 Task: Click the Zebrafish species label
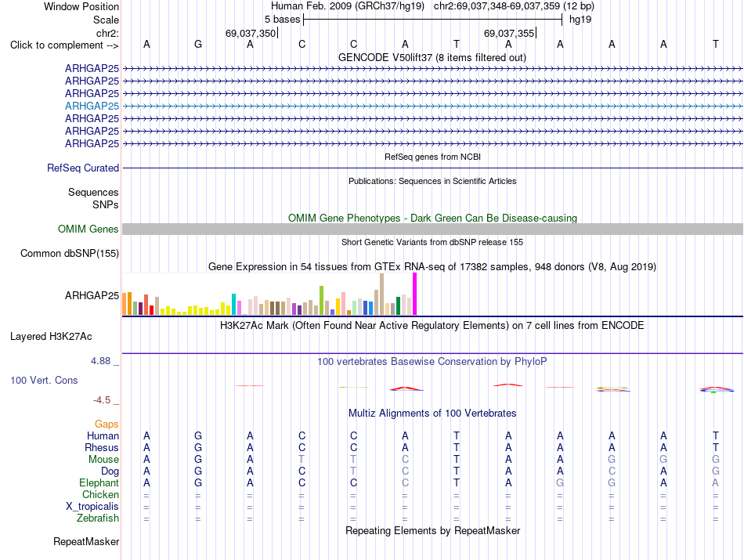coord(98,518)
